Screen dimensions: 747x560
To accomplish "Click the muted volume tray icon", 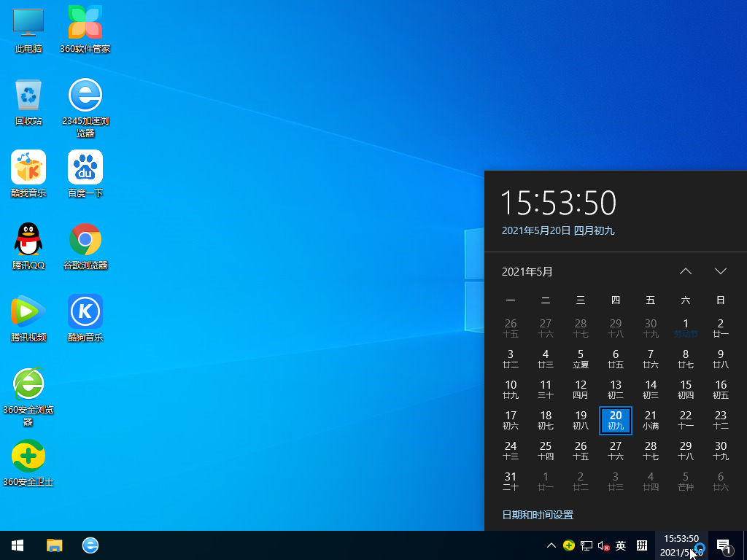I will pyautogui.click(x=603, y=545).
